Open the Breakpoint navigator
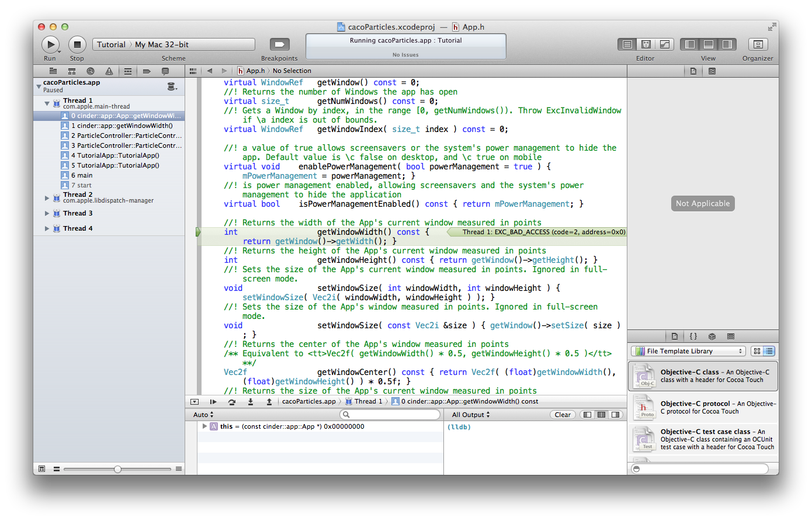812x521 pixels. tap(147, 71)
